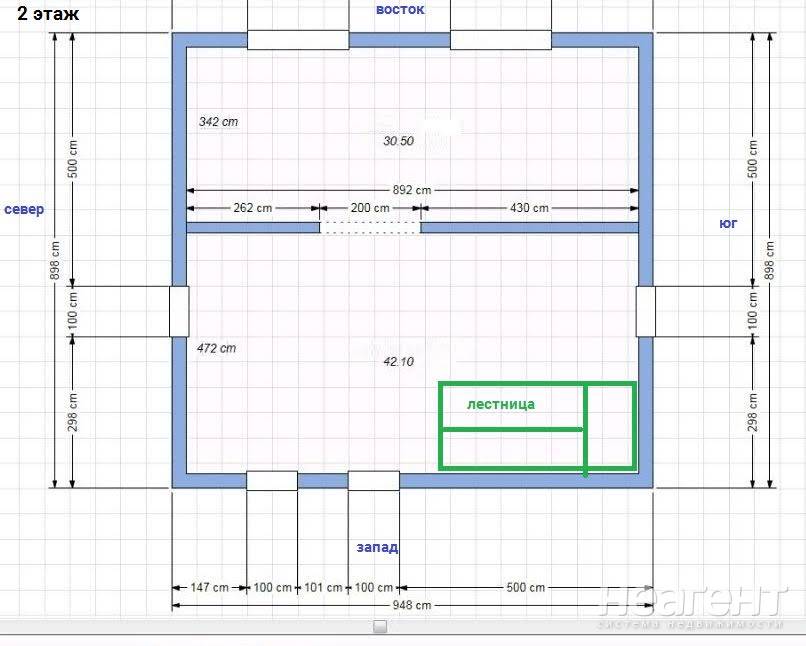The width and height of the screenshot is (806, 646).
Task: Select the dotted 200 cm doorway opening
Action: click(370, 227)
